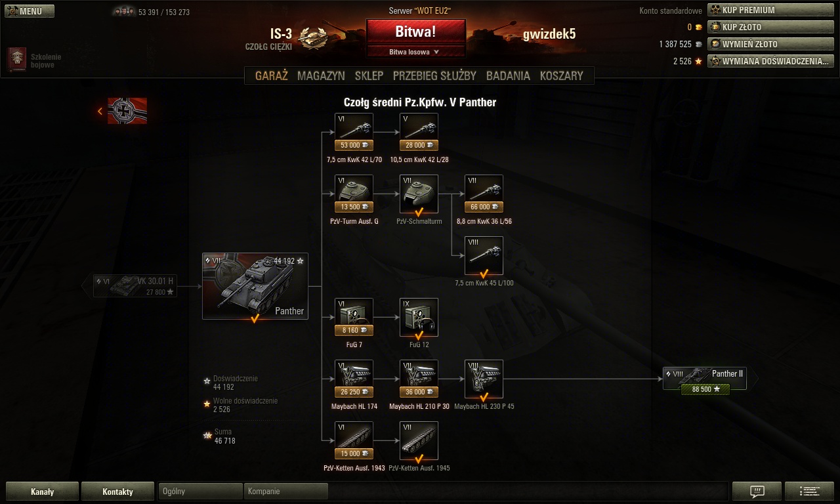Screen dimensions: 840x504
Task: Open the MAGAZYN tab
Action: (x=321, y=75)
